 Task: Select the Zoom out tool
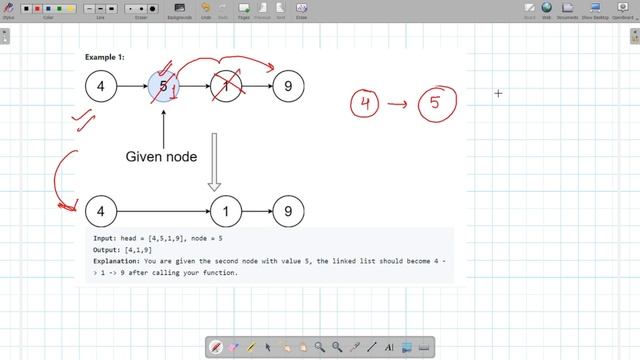tap(337, 347)
